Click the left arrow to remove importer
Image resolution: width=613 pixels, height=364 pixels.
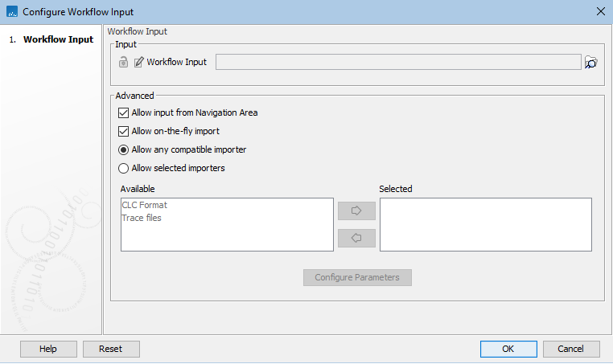pos(356,238)
